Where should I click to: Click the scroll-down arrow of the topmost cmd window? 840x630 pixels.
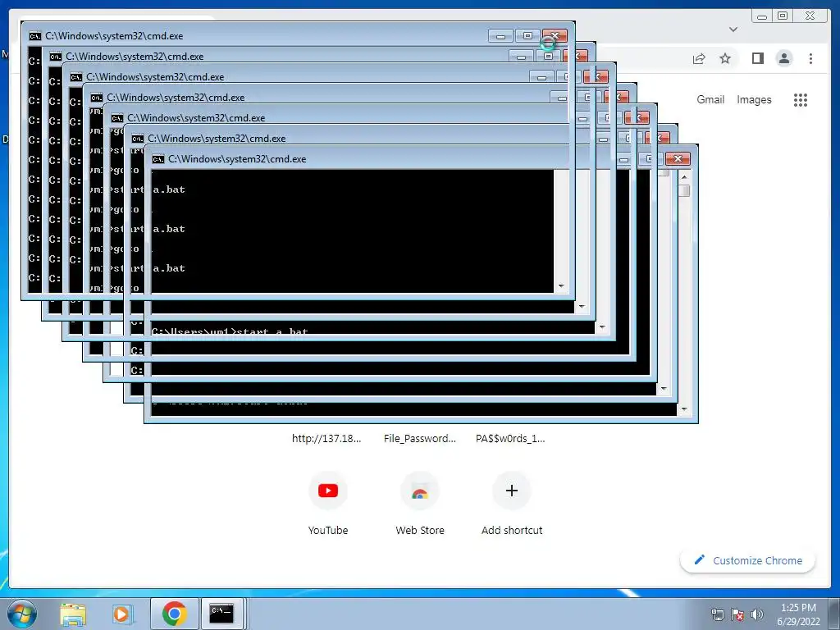click(561, 286)
